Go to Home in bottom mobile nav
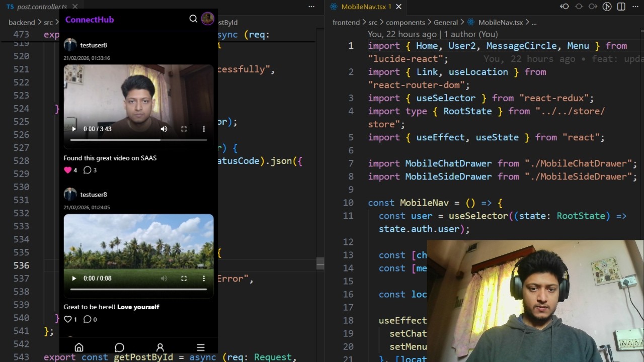Screen dimensions: 644x362 coord(79,347)
